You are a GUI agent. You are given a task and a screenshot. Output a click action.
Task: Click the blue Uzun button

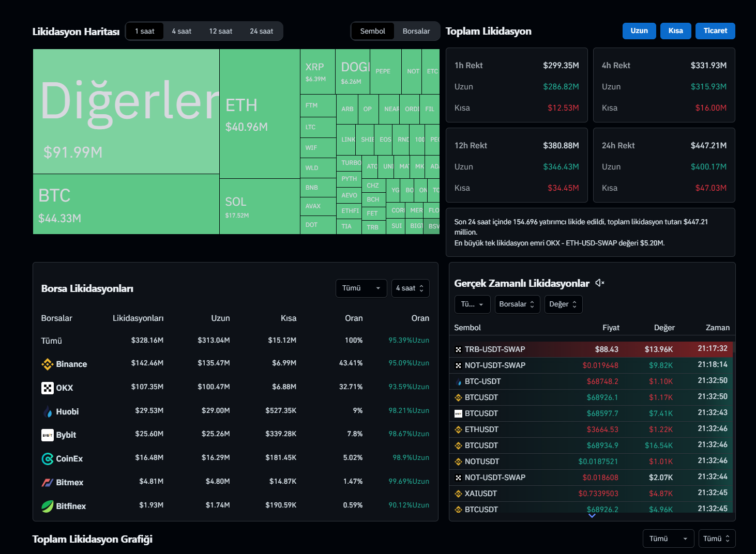tap(639, 31)
